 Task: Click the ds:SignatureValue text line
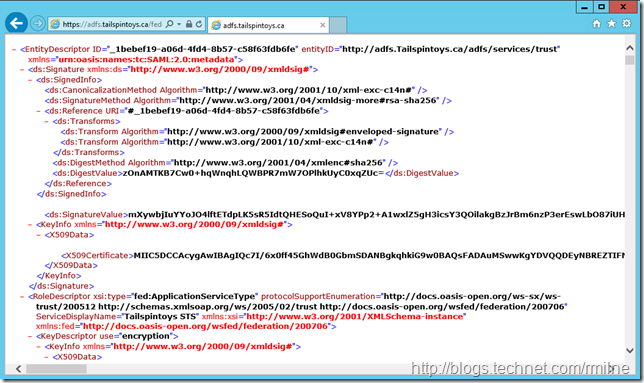point(335,214)
